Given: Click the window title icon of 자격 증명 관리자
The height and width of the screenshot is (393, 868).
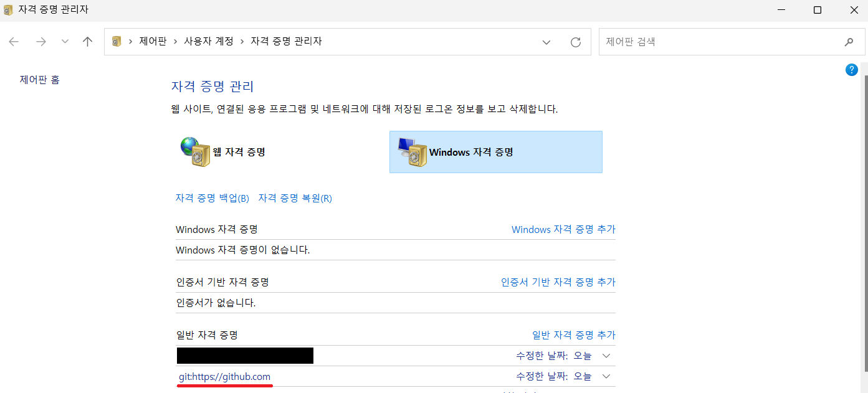Looking at the screenshot, I should 7,10.
